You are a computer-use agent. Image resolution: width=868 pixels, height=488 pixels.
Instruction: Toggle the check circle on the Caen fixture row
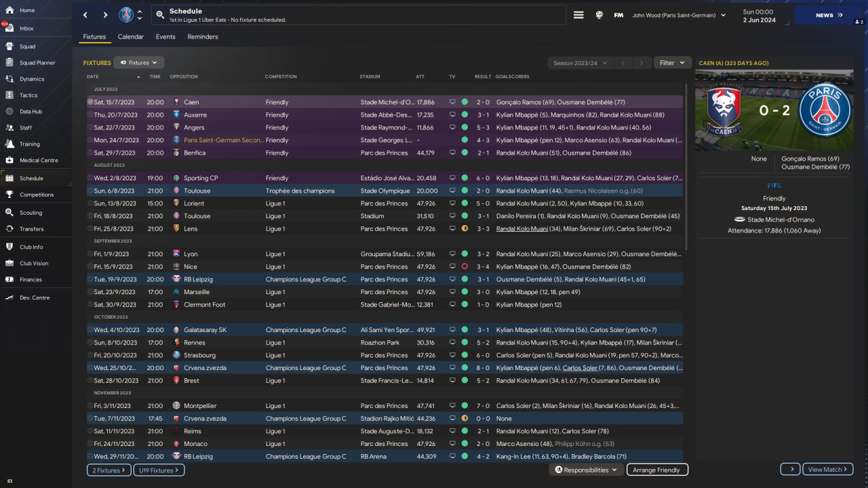pyautogui.click(x=90, y=102)
